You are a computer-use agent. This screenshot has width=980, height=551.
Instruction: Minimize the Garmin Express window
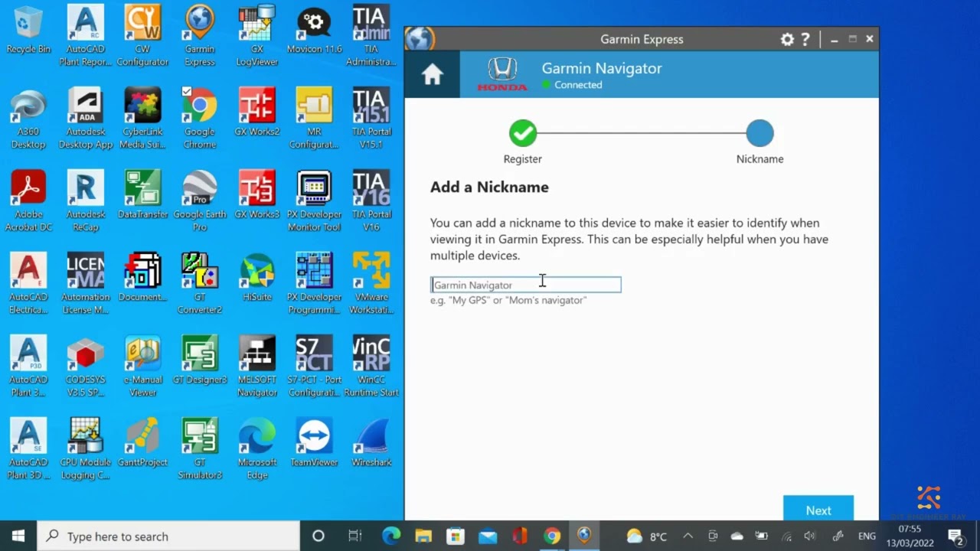coord(834,39)
